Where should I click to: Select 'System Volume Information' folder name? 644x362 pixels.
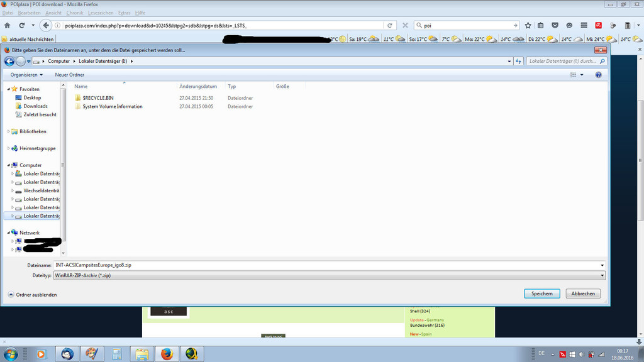[113, 107]
